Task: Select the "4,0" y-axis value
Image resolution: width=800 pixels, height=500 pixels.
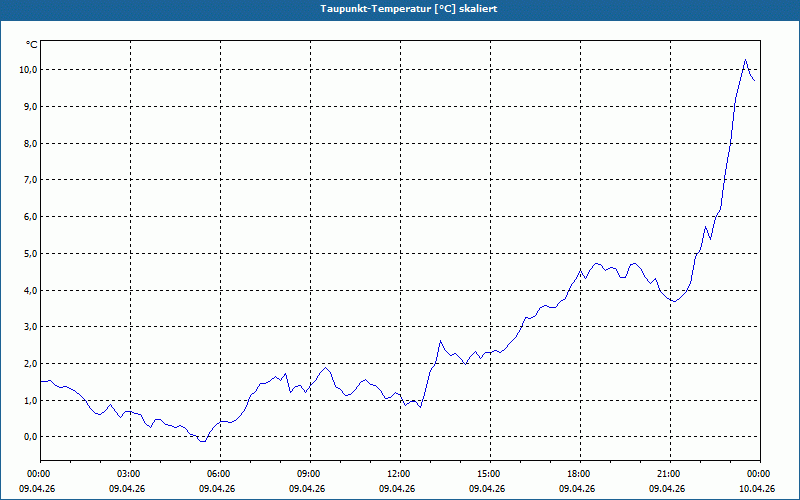Action: [30, 290]
